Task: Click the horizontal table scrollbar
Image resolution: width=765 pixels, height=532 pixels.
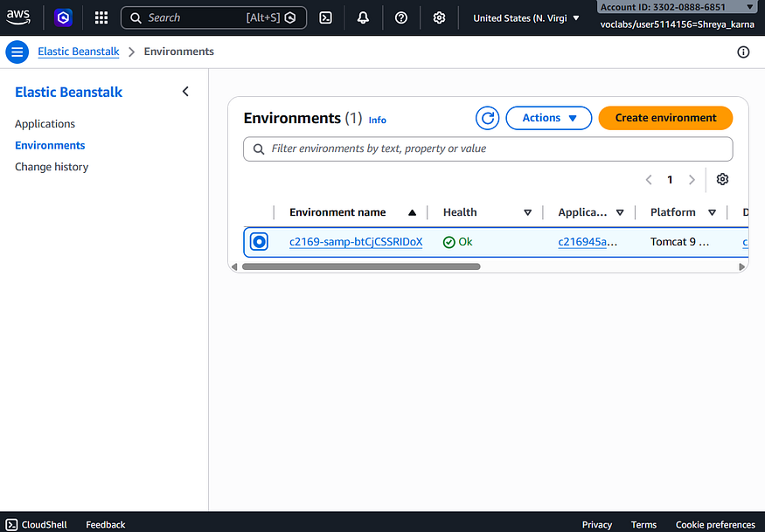Action: coord(361,266)
